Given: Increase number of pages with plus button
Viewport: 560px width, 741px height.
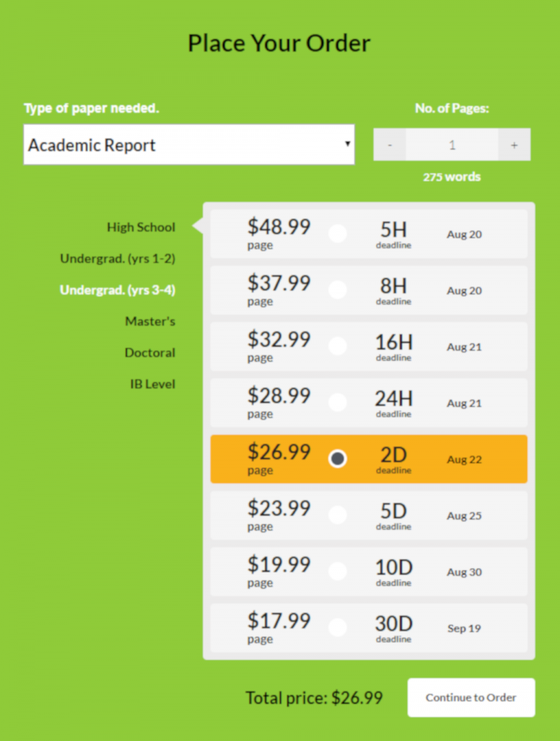Looking at the screenshot, I should tap(514, 145).
